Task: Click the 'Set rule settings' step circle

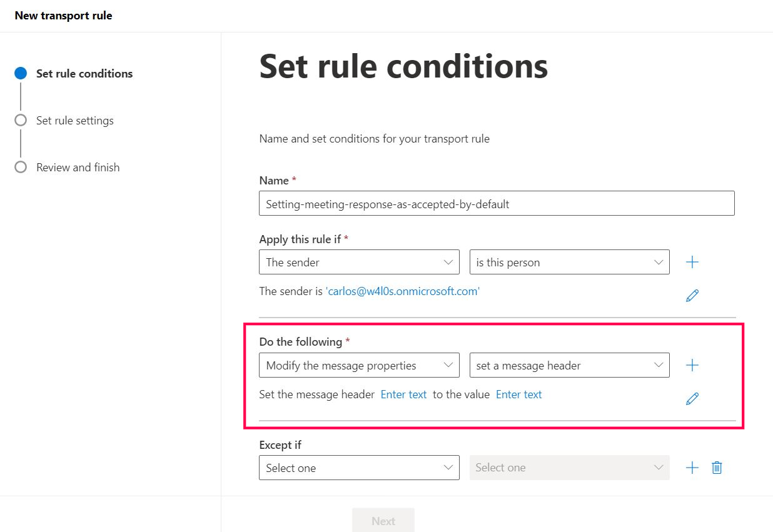Action: (x=21, y=120)
